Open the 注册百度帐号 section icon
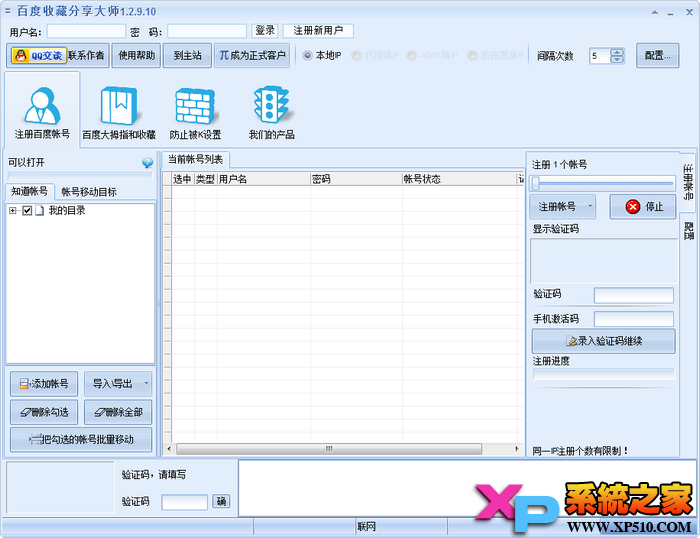This screenshot has width=700, height=538. pos(42,110)
